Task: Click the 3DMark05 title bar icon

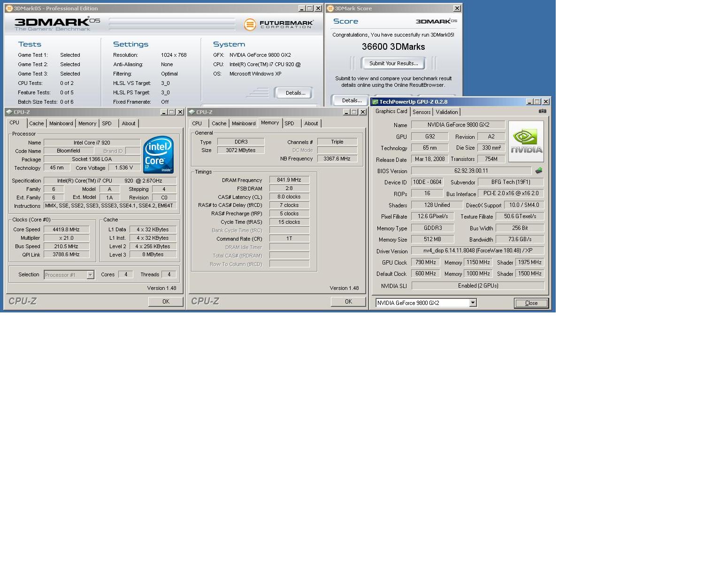Action: [9, 8]
